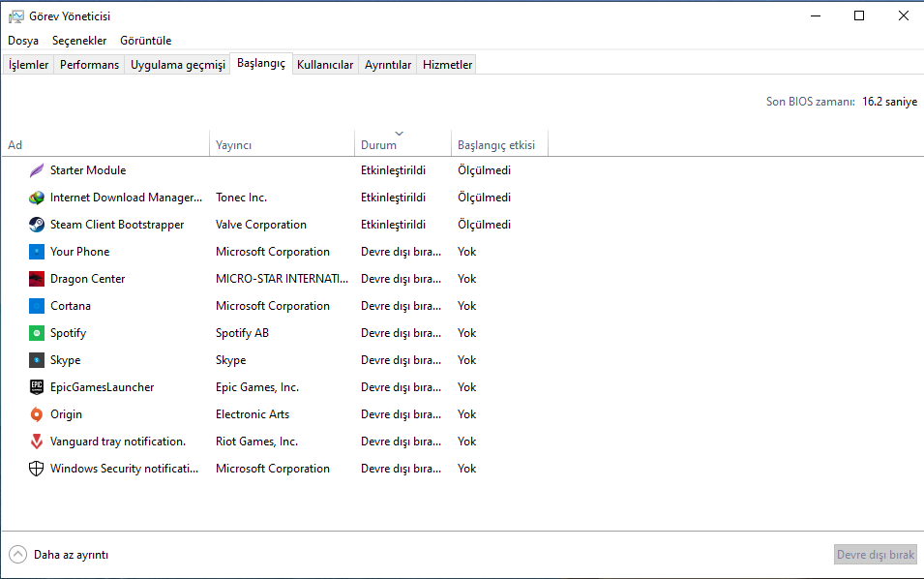Collapse view with Daha az ayrıntı arrow
Viewport: 924px width, 579px height.
pos(17,554)
